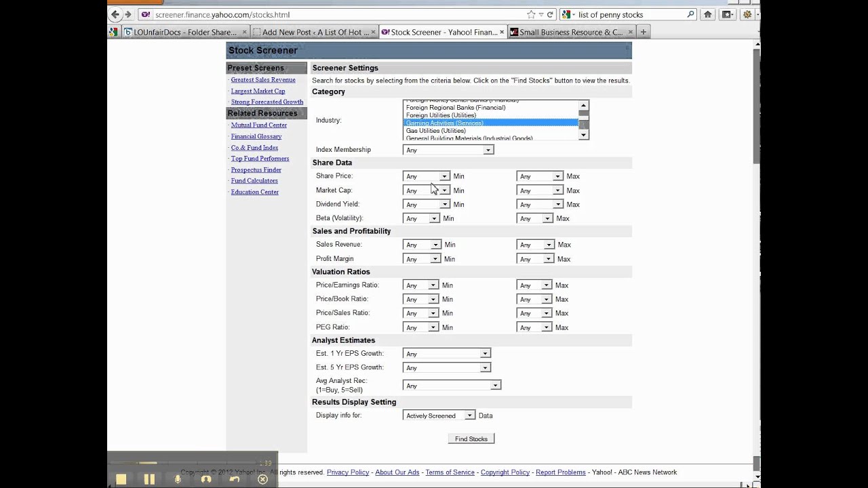Open the Fund Calculators link
Screen dimensions: 868x488
[254, 181]
